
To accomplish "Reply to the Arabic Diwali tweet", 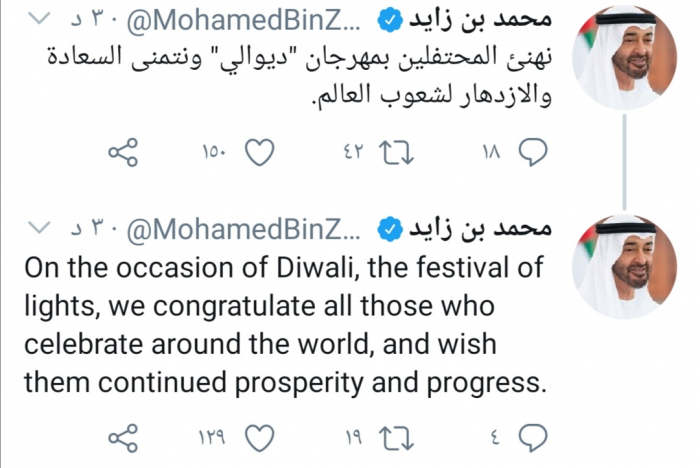I will pyautogui.click(x=535, y=151).
